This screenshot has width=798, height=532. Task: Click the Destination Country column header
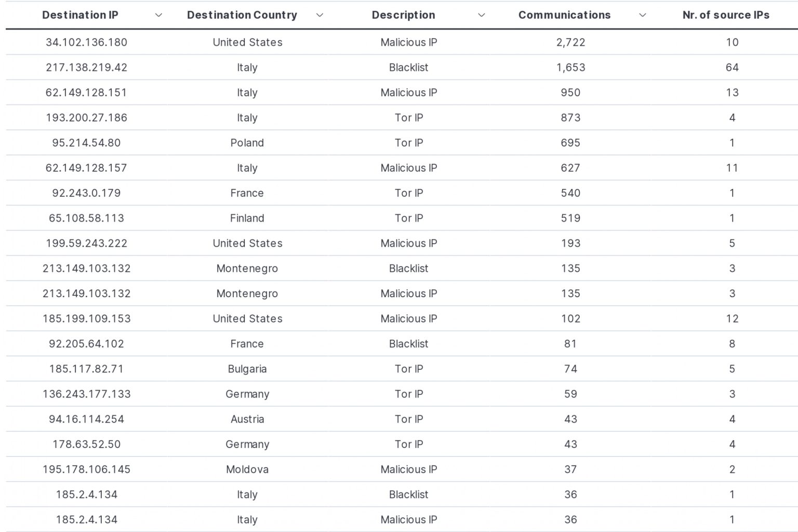point(242,15)
